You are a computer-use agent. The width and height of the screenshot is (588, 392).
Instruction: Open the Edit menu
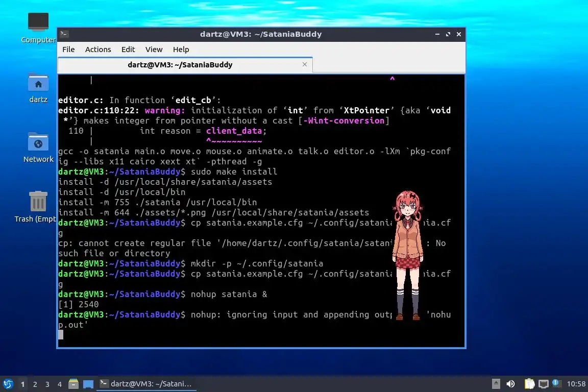click(128, 50)
